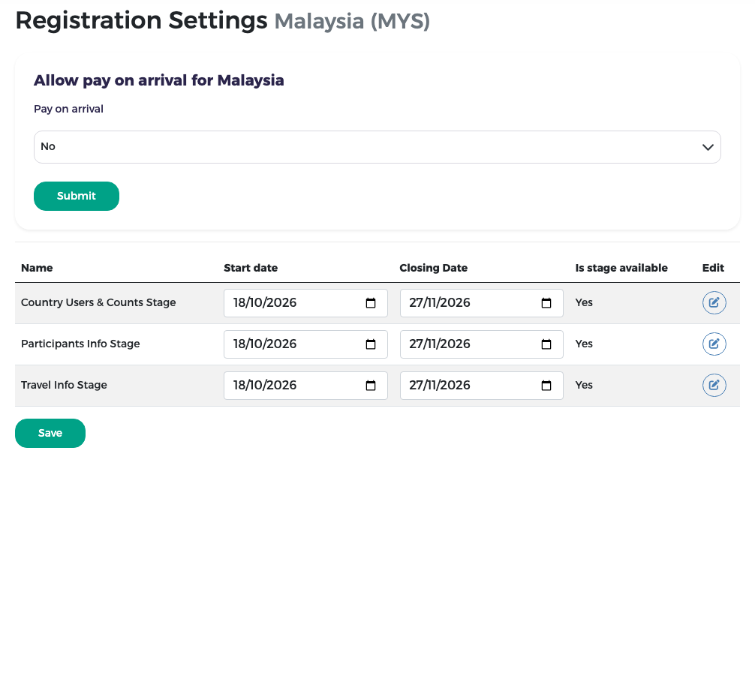This screenshot has width=755, height=700.
Task: Submit the pay on arrival setting
Action: (x=77, y=196)
